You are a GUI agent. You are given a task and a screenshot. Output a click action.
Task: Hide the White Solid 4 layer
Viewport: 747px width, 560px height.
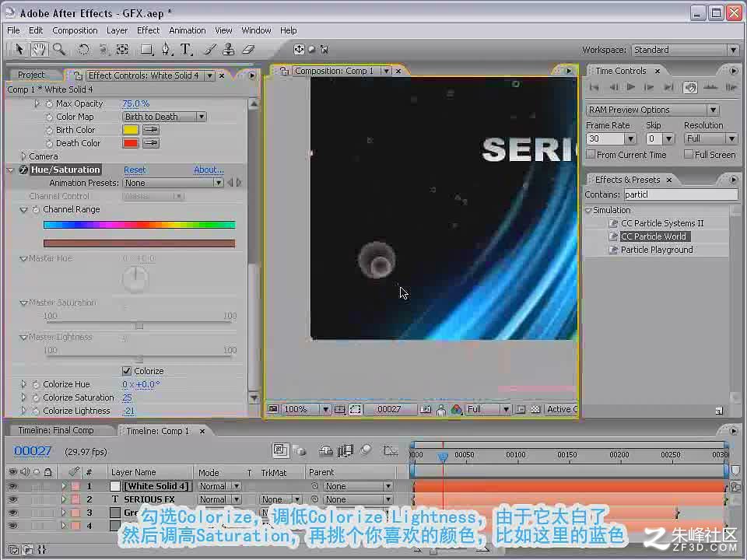click(13, 486)
